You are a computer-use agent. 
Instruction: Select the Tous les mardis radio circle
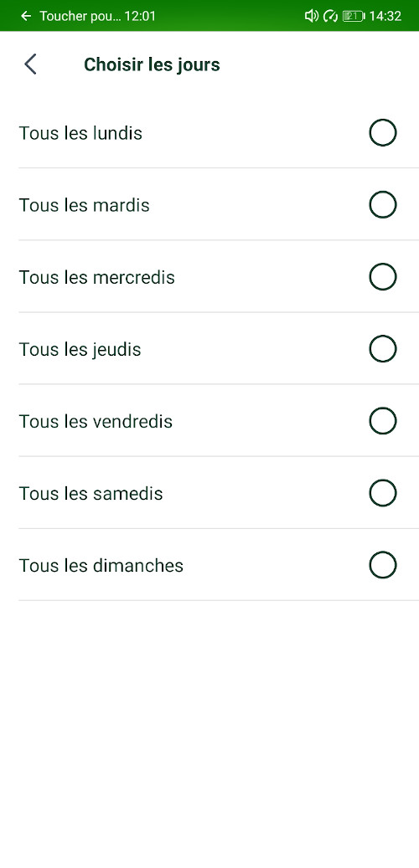(383, 205)
